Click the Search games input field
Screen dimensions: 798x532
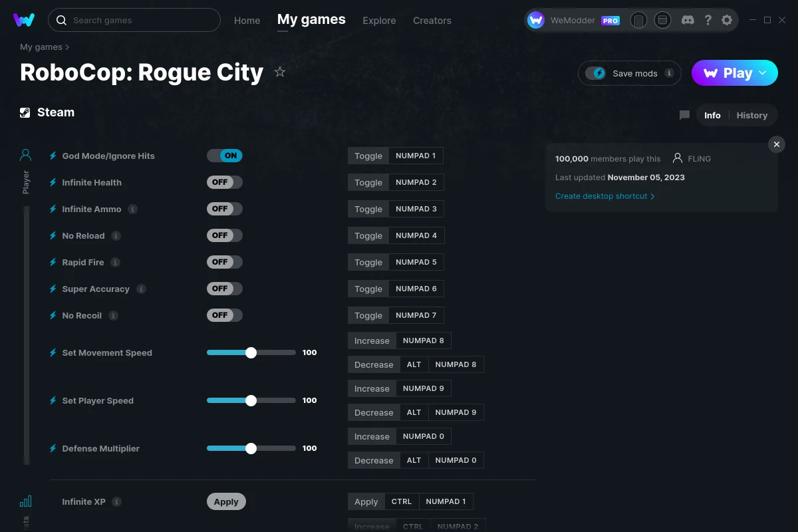coord(134,20)
